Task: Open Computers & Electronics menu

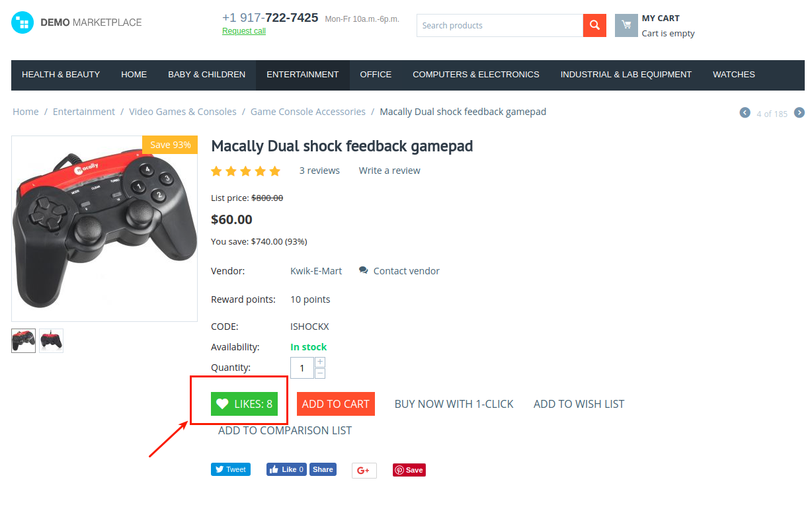Action: 476,75
